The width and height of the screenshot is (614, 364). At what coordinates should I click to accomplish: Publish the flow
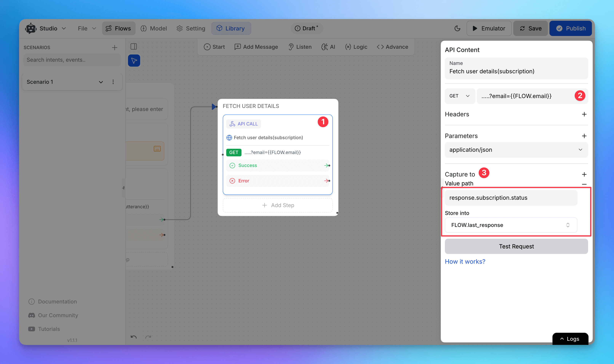tap(571, 28)
